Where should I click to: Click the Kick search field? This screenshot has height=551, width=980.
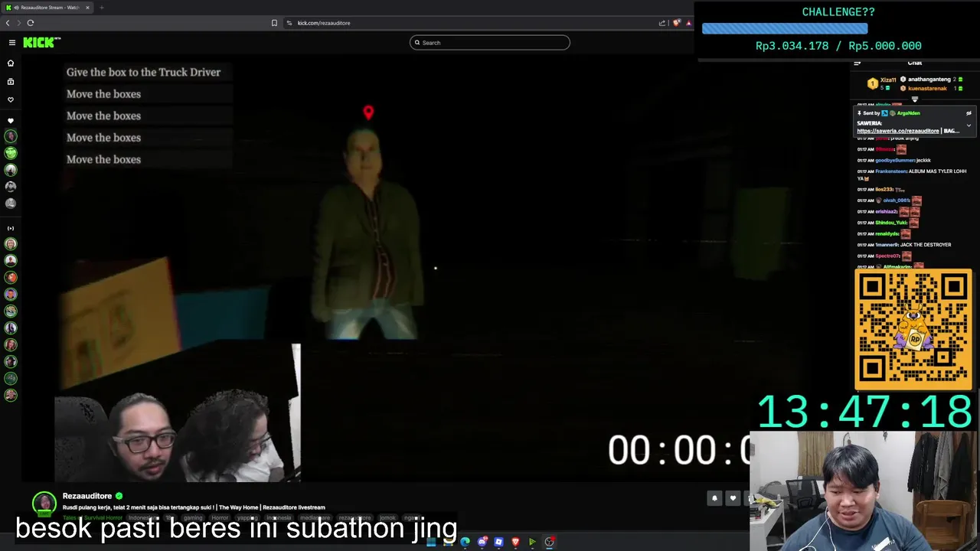pyautogui.click(x=490, y=43)
